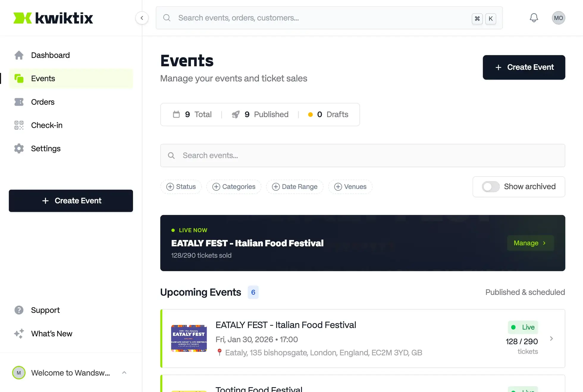Click the Orders ticket icon in sidebar
583x392 pixels.
pos(19,102)
